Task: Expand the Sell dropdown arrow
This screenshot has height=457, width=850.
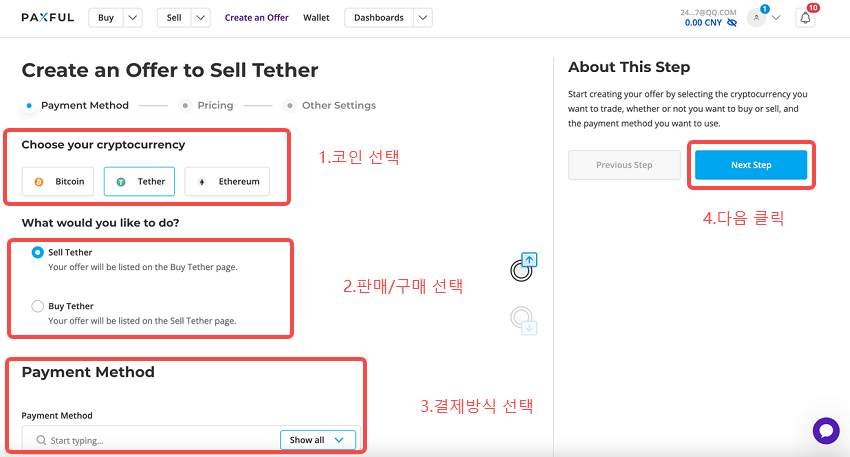Action: pos(201,18)
